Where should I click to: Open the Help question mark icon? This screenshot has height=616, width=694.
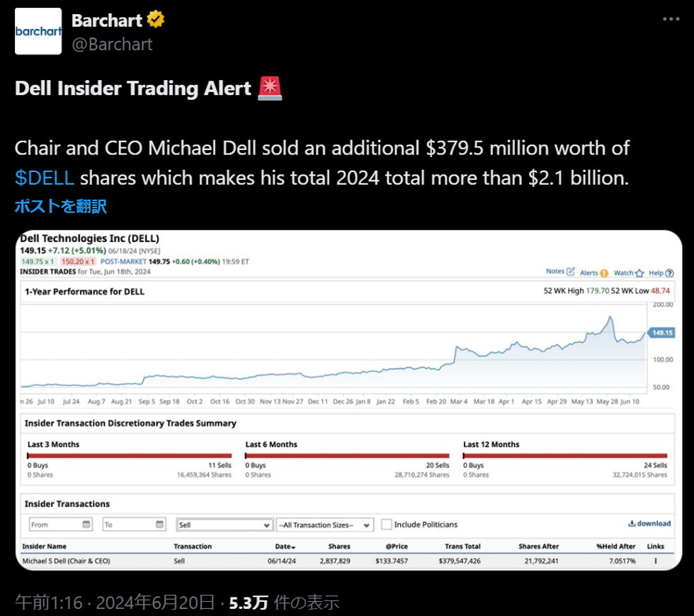coord(669,273)
